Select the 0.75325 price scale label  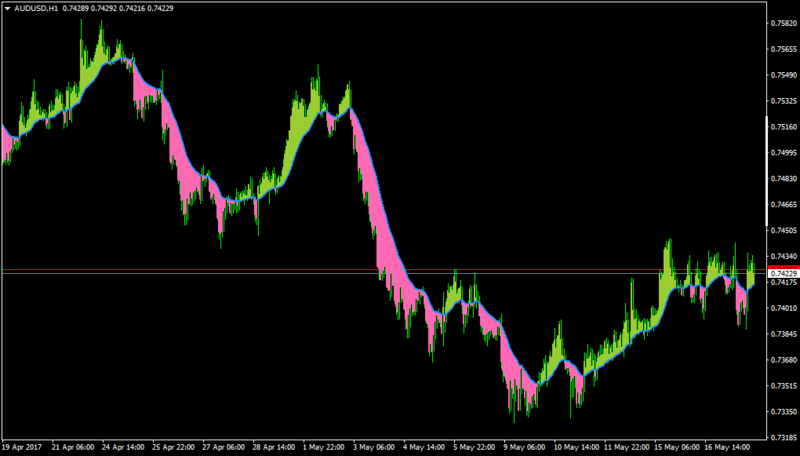pyautogui.click(x=784, y=101)
